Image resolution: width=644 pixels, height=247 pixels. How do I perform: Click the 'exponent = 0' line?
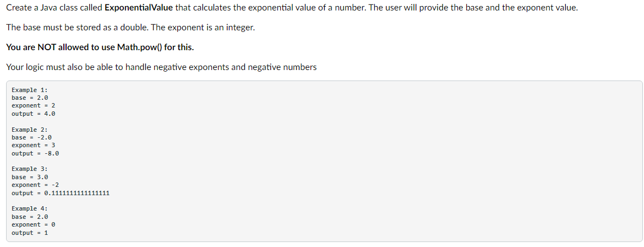click(33, 225)
